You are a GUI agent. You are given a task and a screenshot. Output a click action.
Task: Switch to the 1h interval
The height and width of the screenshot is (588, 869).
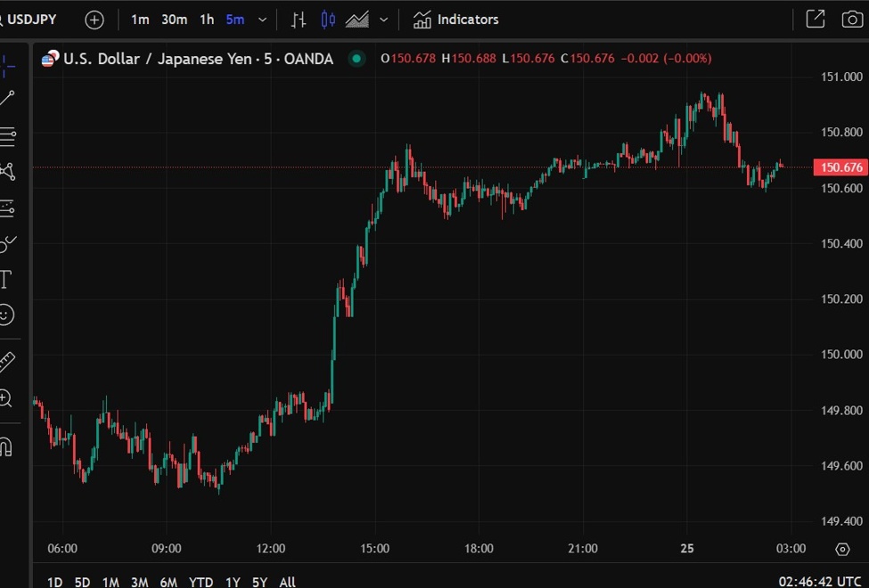[207, 20]
